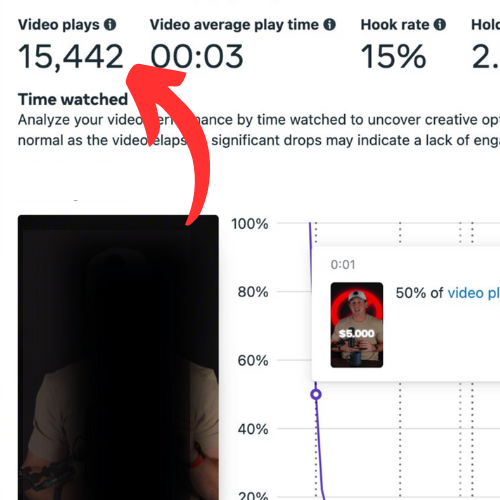This screenshot has width=500, height=500.
Task: Click the 40% y-axis label
Action: [x=253, y=429]
